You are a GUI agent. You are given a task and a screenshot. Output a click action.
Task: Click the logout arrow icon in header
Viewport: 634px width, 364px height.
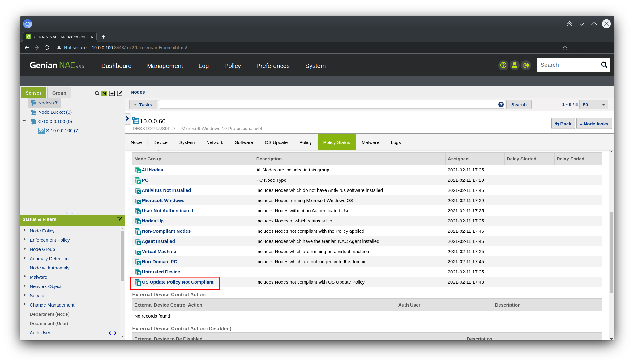[526, 65]
